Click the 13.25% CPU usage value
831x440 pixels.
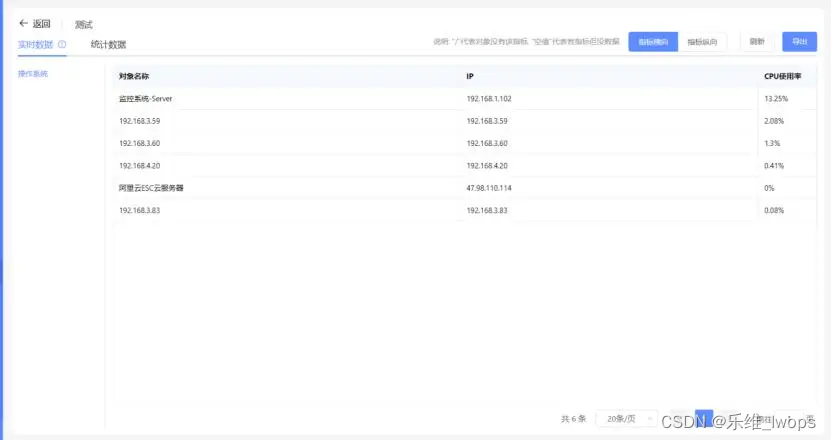pos(776,99)
